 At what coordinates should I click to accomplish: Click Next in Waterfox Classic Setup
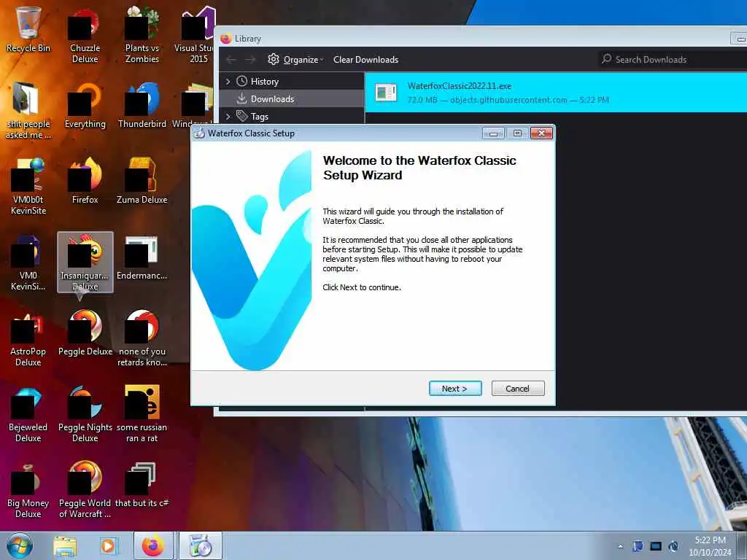tap(455, 389)
